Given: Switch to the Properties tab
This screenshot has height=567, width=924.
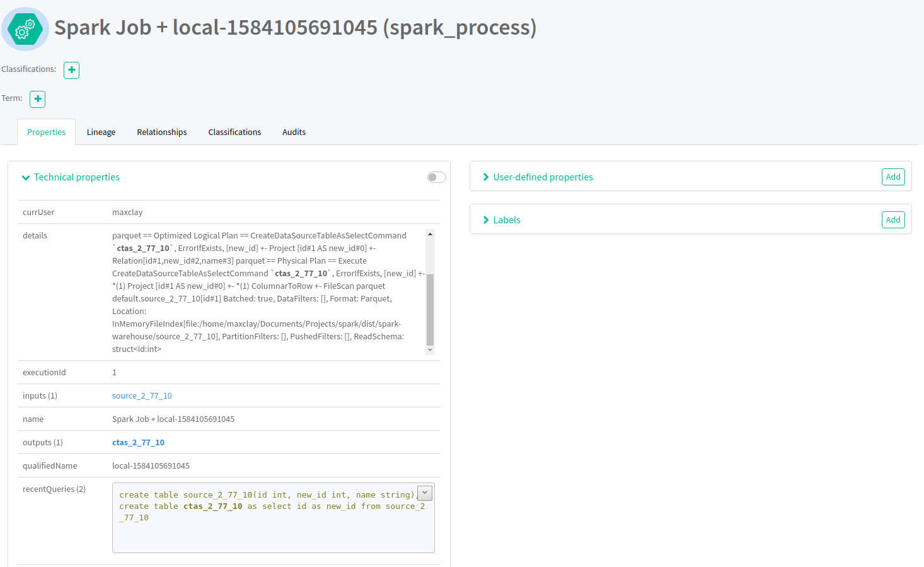Looking at the screenshot, I should [47, 132].
